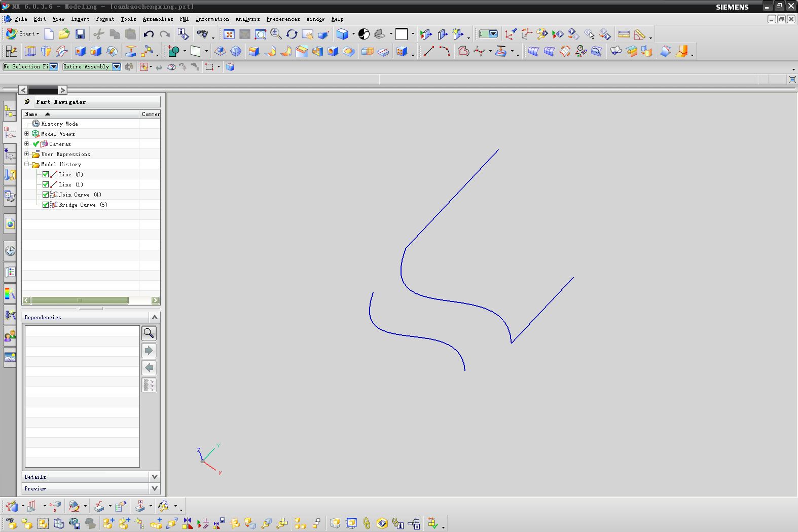Click the chain link icon in assemblies toolbar

point(367,523)
